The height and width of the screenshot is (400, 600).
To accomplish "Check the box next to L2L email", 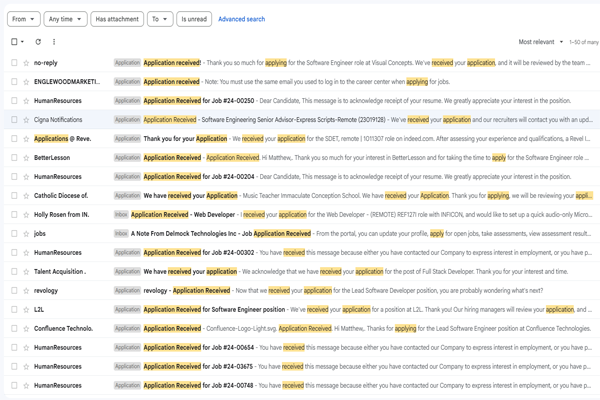I will point(14,309).
